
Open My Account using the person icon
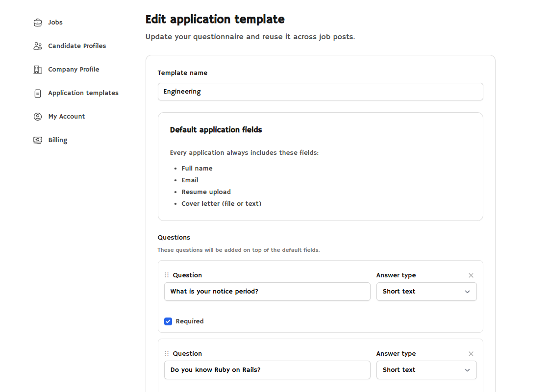tap(37, 116)
